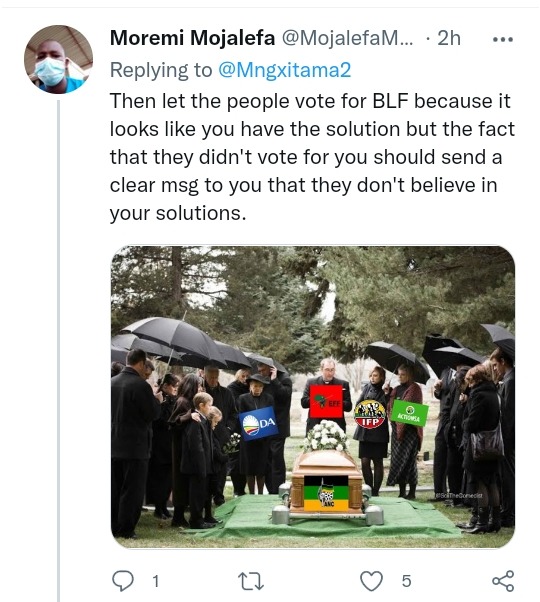Click the reply speech bubble icon
The height and width of the screenshot is (602, 540).
coord(123,580)
